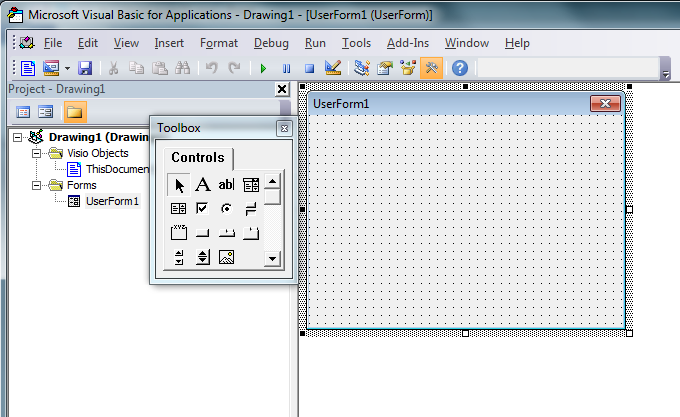Image resolution: width=680 pixels, height=417 pixels.
Task: Toggle the Toolbox toolbar icon
Action: (432, 68)
